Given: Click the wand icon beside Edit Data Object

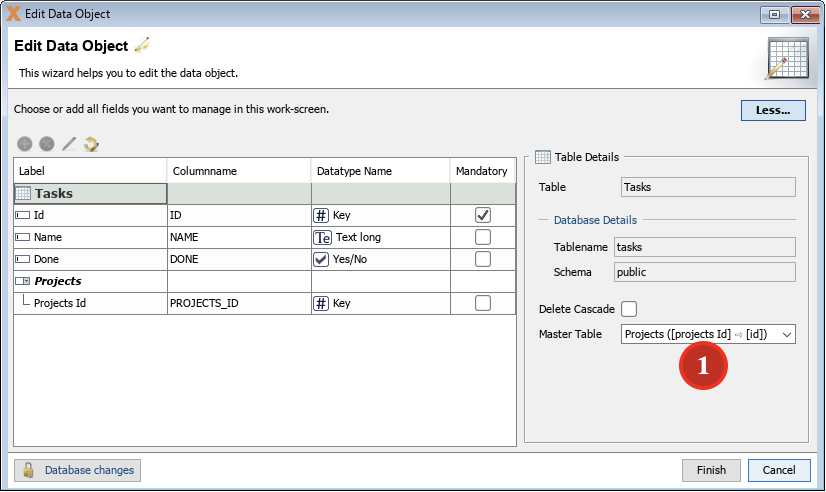Looking at the screenshot, I should (142, 45).
